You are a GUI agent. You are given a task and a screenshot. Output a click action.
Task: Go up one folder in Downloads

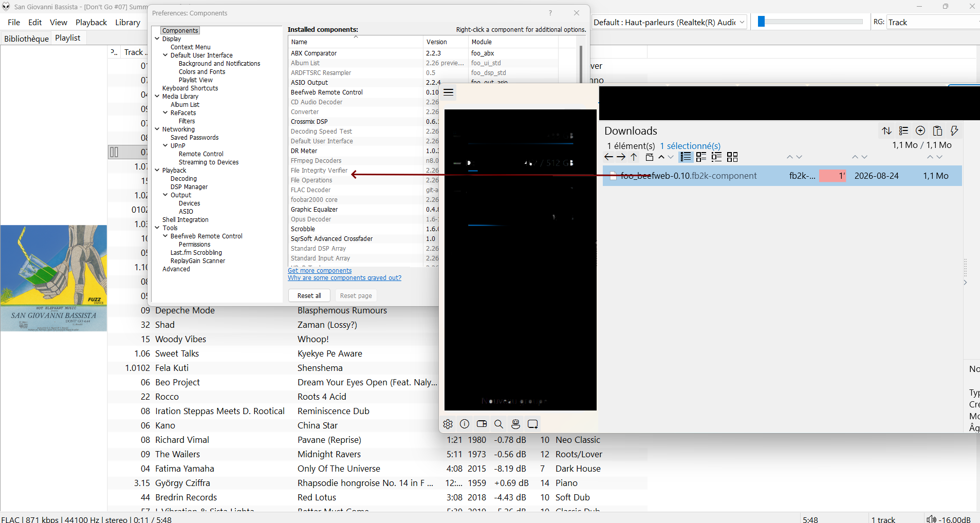pos(634,157)
